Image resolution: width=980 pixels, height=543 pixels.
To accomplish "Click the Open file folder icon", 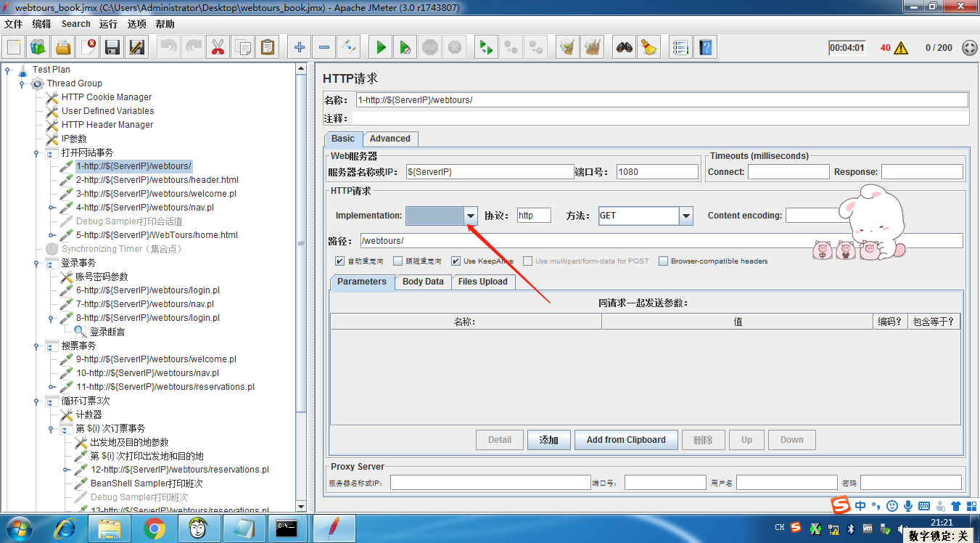I will (x=63, y=47).
